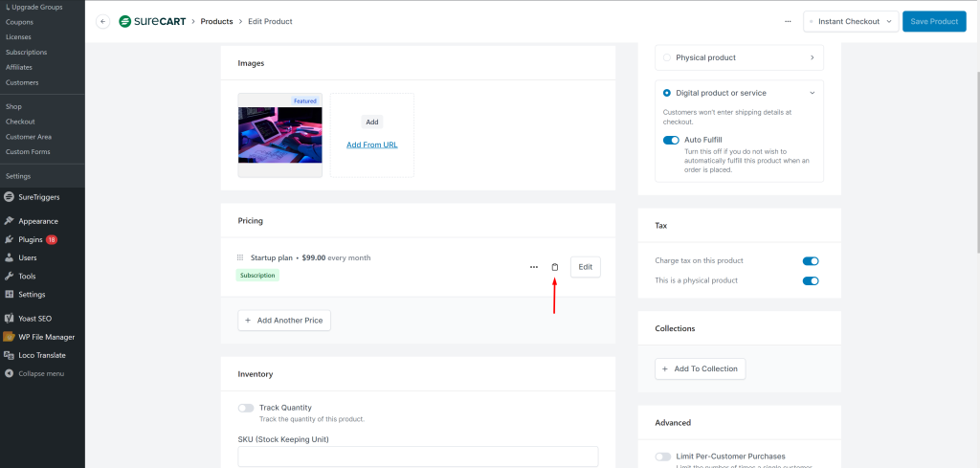Open the header three-dot more options menu
The height and width of the screenshot is (468, 980).
pos(788,21)
